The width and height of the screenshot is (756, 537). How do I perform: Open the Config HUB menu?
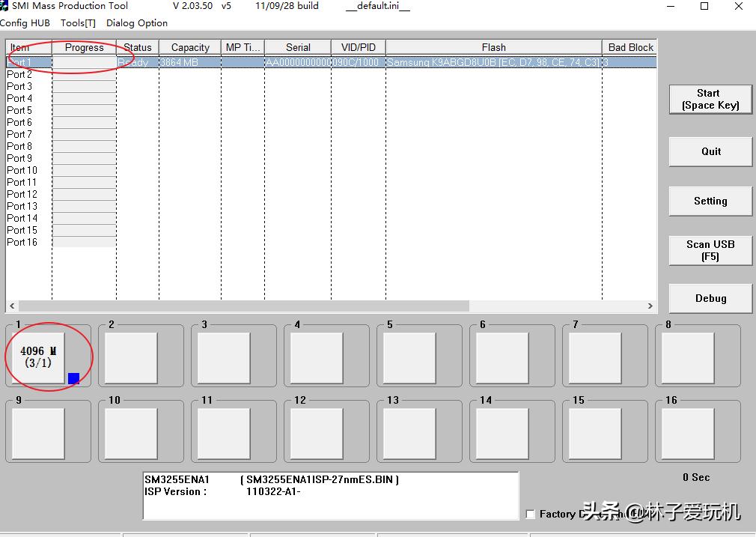(25, 23)
